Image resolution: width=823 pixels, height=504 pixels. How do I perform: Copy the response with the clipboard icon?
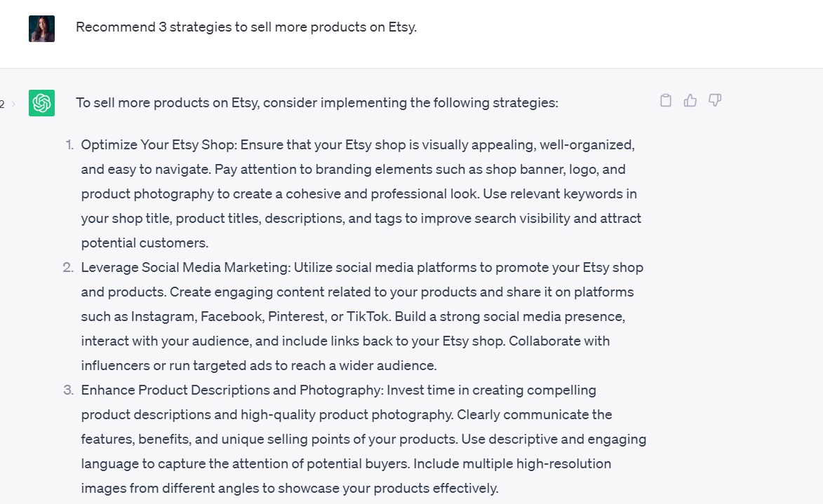(666, 101)
